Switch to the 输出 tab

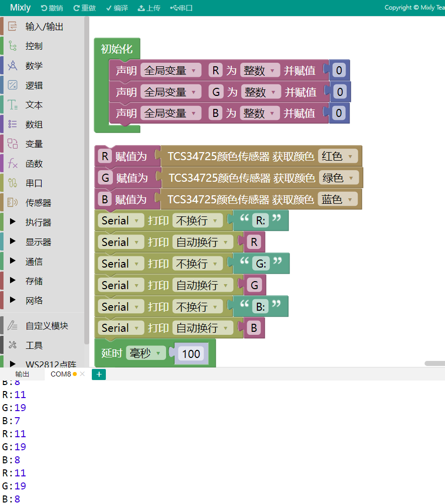coord(23,374)
